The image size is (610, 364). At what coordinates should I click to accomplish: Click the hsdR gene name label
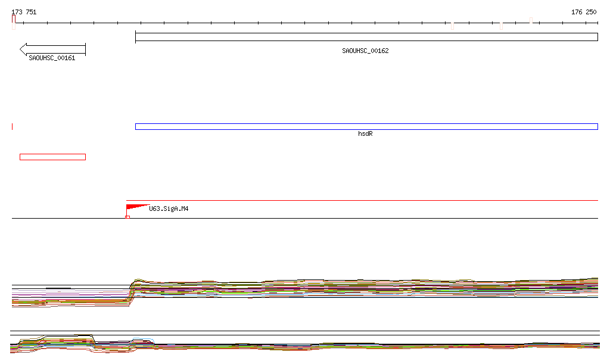tap(365, 133)
